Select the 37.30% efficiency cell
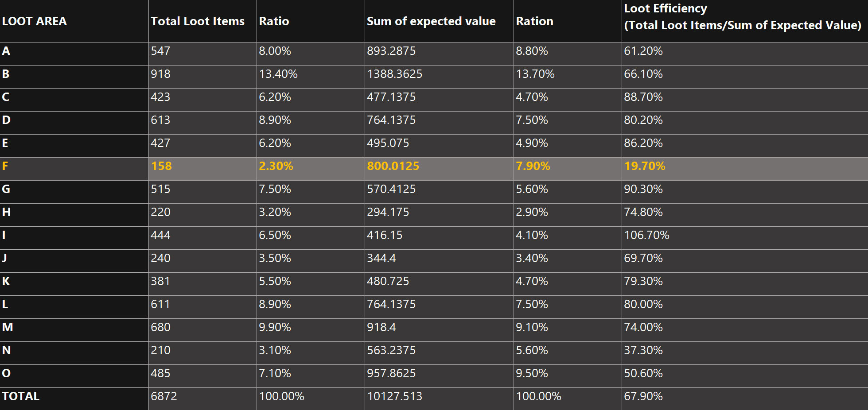This screenshot has width=868, height=410. pos(643,350)
